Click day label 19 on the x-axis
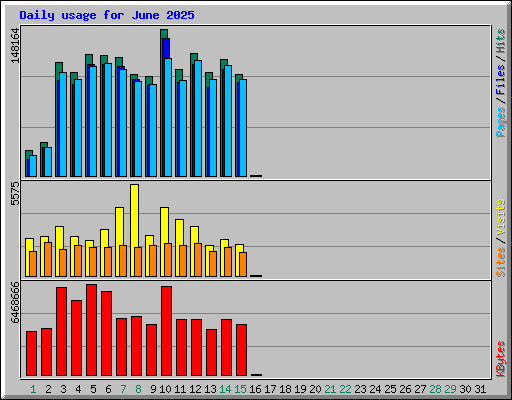This screenshot has height=400, width=512. [300, 389]
